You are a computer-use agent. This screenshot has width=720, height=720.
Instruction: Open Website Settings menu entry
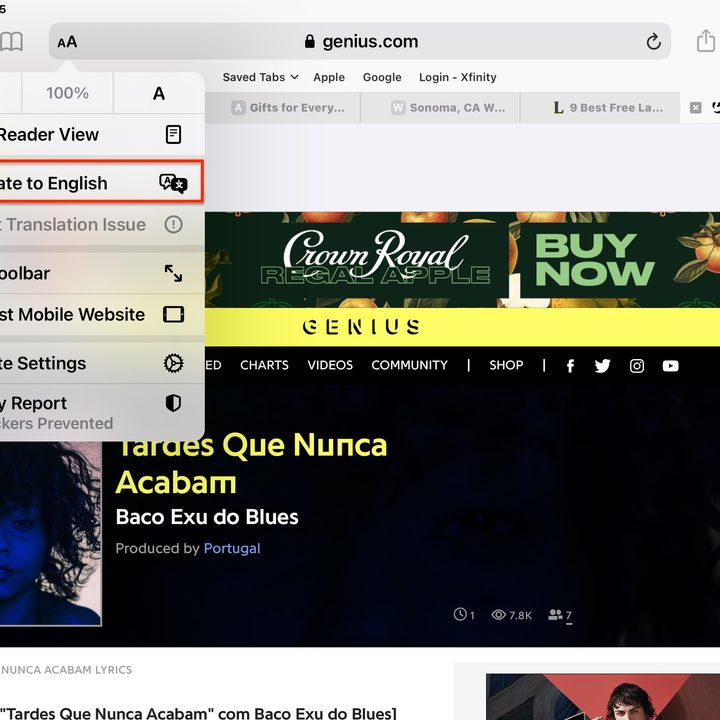pos(102,363)
